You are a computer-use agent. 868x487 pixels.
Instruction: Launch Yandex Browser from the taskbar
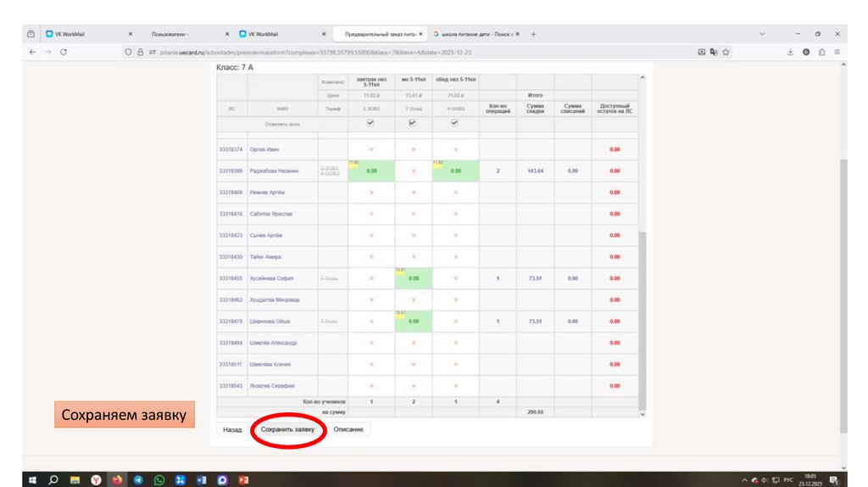tap(96, 480)
